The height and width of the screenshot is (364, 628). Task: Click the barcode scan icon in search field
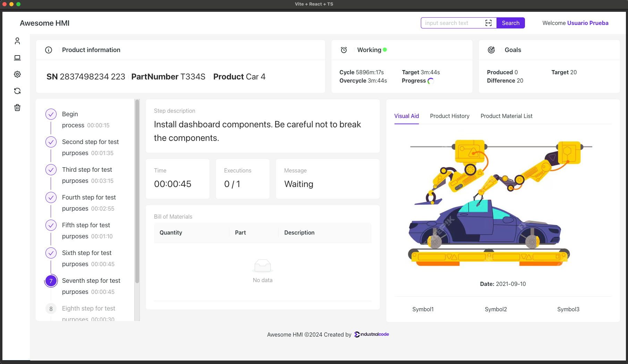pyautogui.click(x=488, y=23)
